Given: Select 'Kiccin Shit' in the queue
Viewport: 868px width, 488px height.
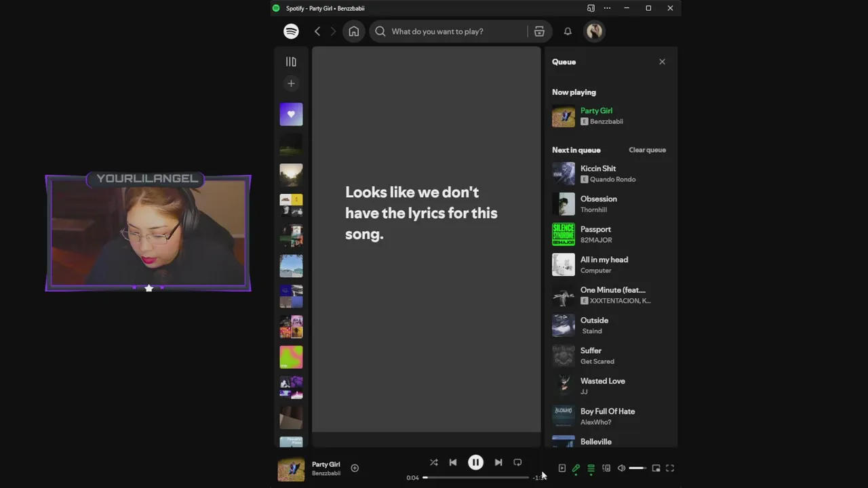Looking at the screenshot, I should 610,174.
